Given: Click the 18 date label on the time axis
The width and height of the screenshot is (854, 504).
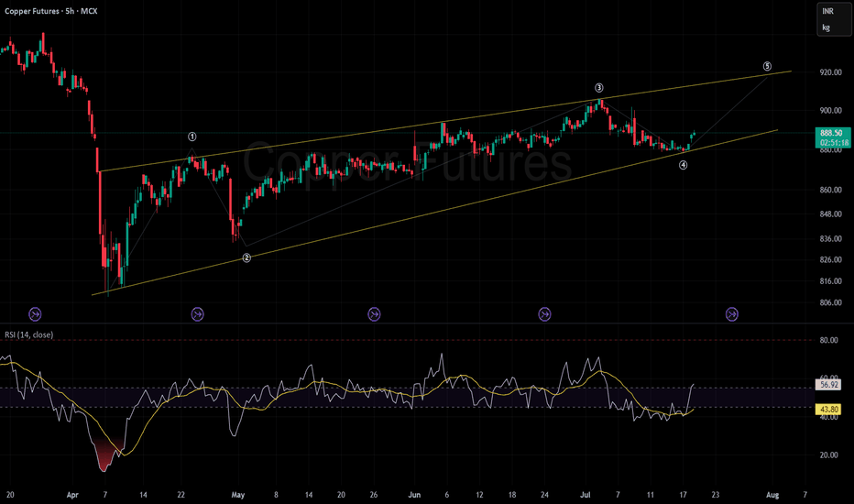Looking at the screenshot, I should point(512,495).
